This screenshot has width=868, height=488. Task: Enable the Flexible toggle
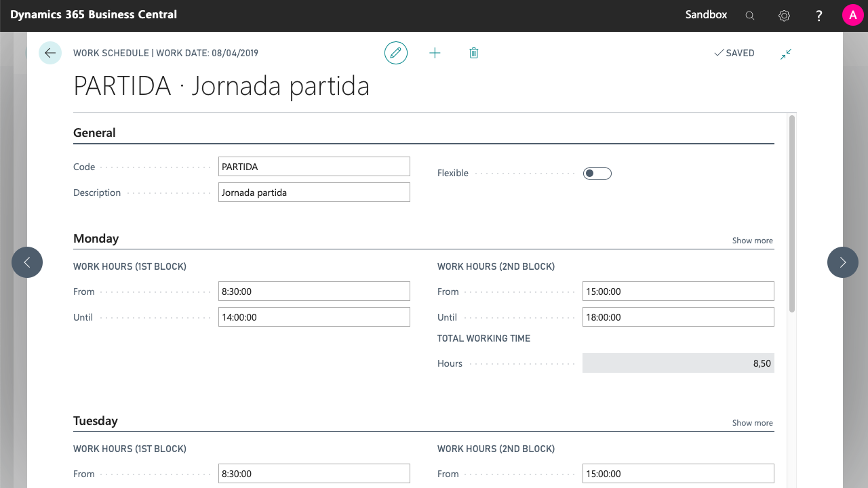[x=597, y=174]
